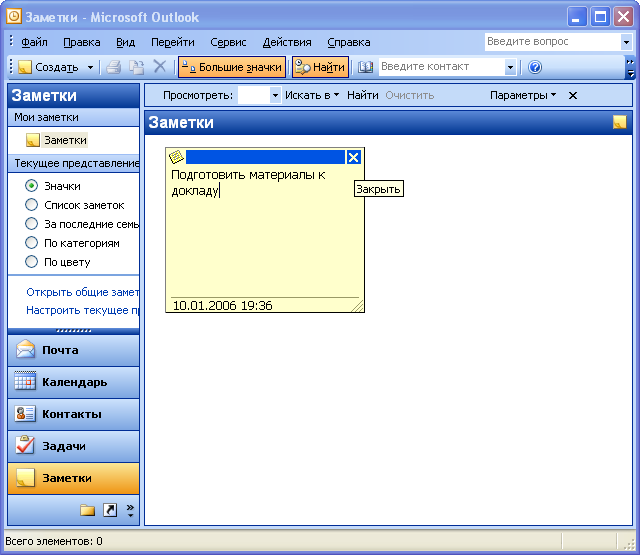Click the Calendar grid icon

[x=25, y=380]
